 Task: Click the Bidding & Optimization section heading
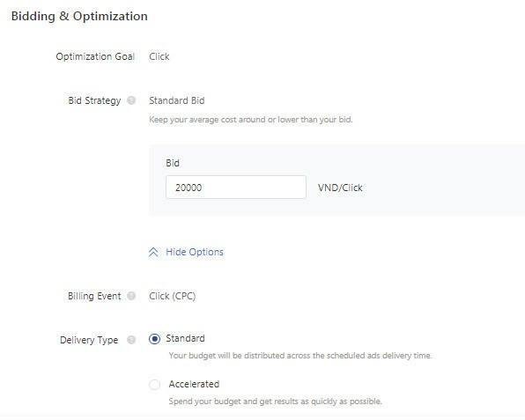point(79,16)
